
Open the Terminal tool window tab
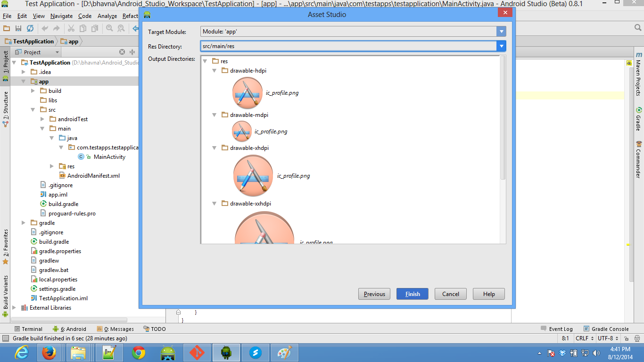click(x=28, y=329)
